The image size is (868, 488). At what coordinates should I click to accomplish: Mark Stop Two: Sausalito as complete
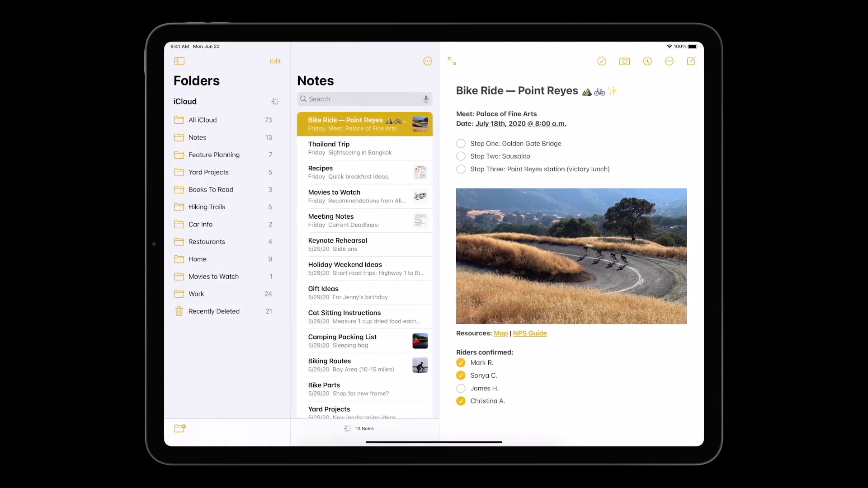click(461, 156)
